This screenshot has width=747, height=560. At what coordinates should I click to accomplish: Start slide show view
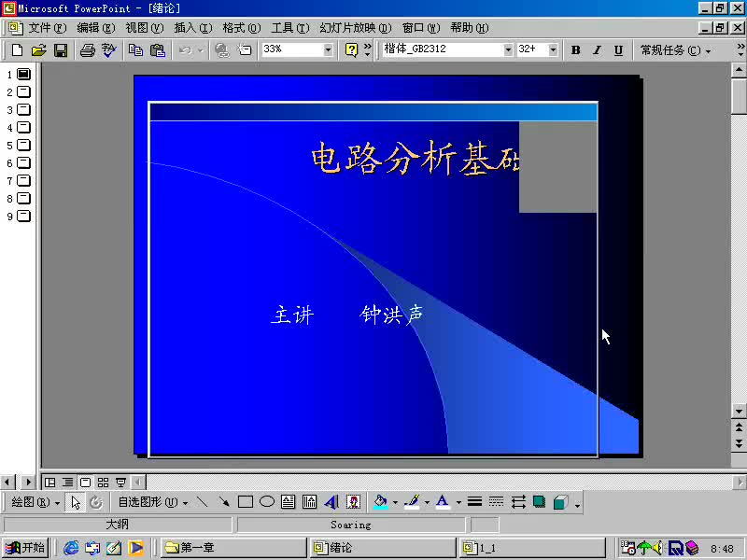click(x=120, y=483)
